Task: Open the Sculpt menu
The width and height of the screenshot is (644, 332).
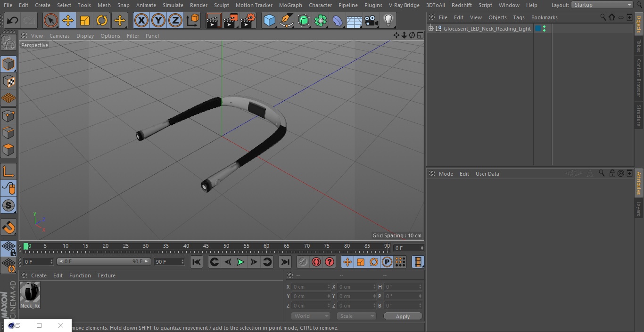Action: tap(221, 5)
